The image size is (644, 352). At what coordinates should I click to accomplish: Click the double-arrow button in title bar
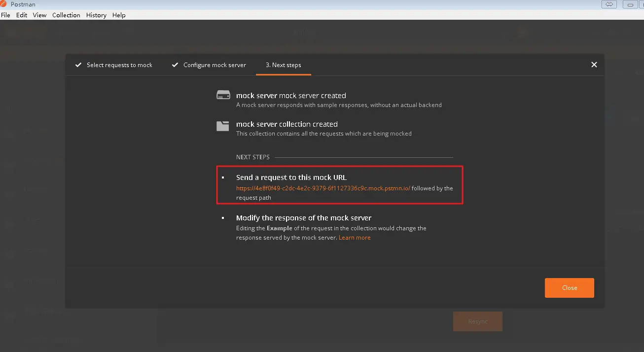click(609, 4)
